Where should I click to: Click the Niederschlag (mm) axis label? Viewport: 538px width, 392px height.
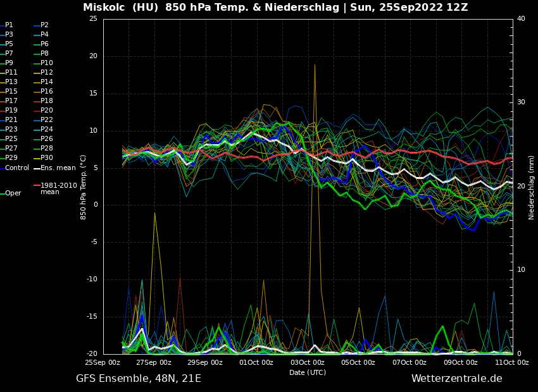pyautogui.click(x=532, y=187)
